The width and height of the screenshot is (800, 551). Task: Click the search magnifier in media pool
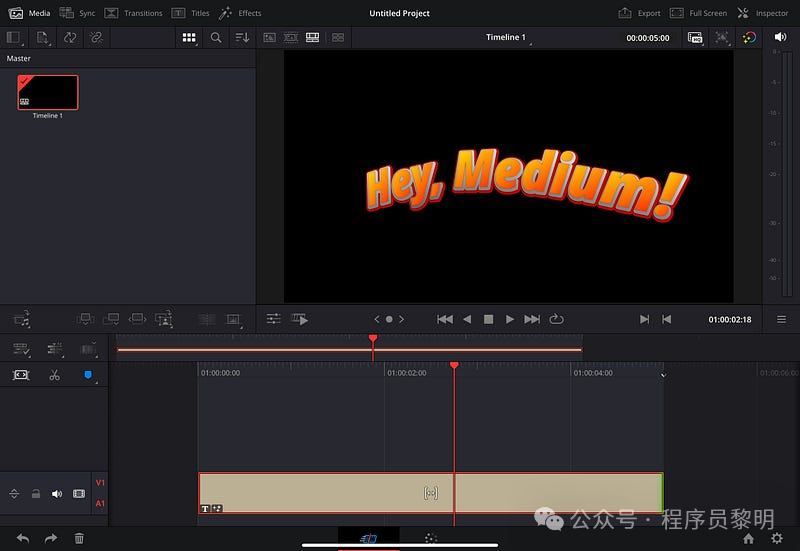click(x=216, y=37)
